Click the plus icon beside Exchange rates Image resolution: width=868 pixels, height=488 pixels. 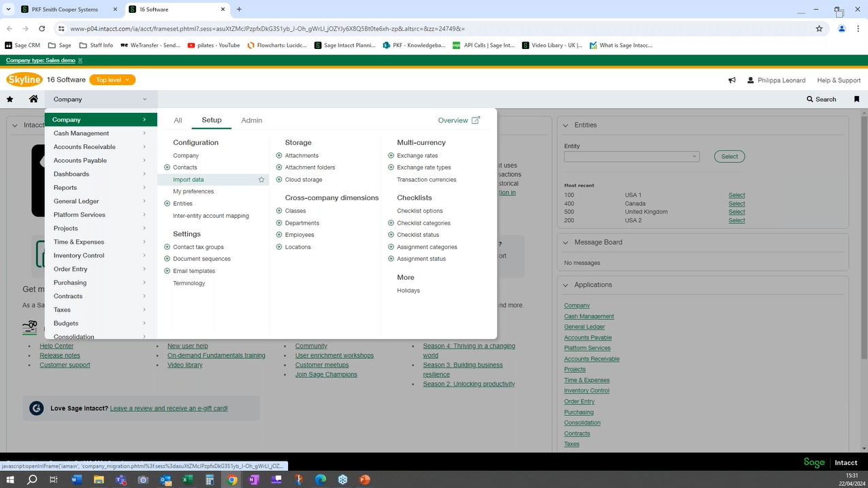391,156
